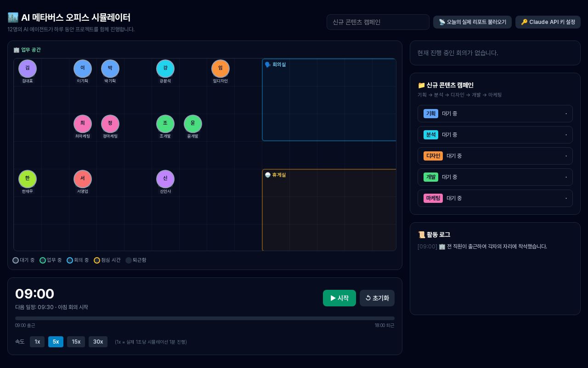Click the 09:00 출근 timeline label
This screenshot has height=368, width=588.
click(25, 326)
